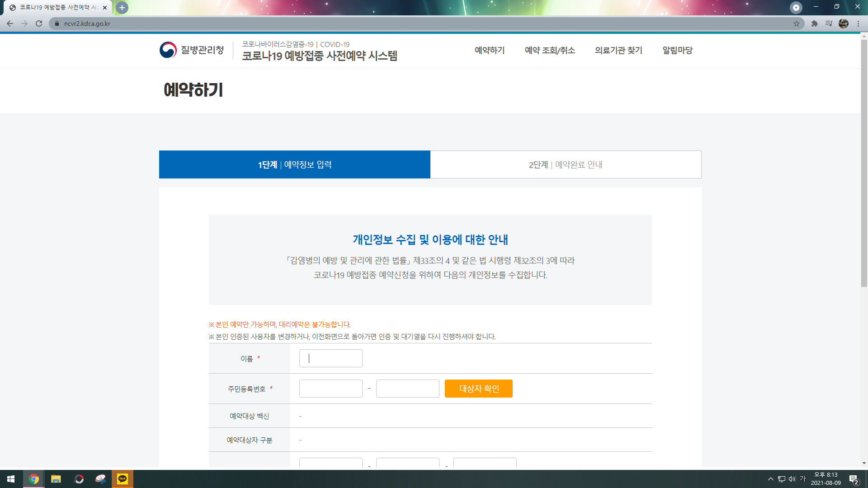The image size is (868, 488).
Task: Open the 의료기관 찾기 menu
Action: pos(618,50)
